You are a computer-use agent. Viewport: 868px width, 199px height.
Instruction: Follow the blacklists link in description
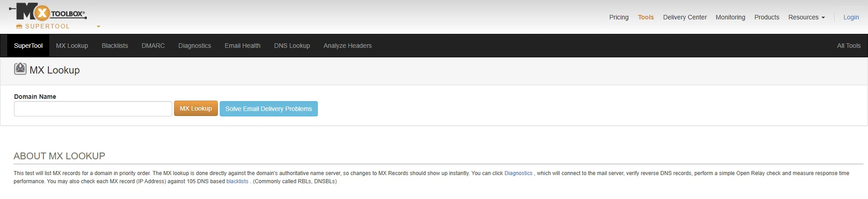[237, 181]
